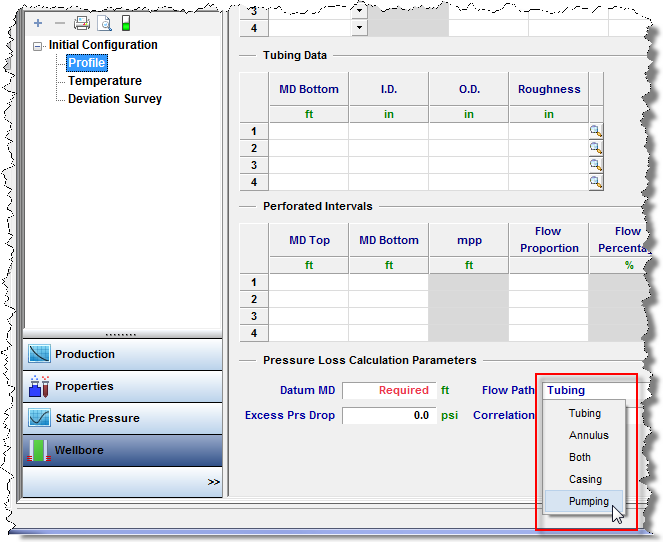Click magnifier icon in Tubing Data row 1
This screenshot has width=663, height=542.
[x=596, y=131]
